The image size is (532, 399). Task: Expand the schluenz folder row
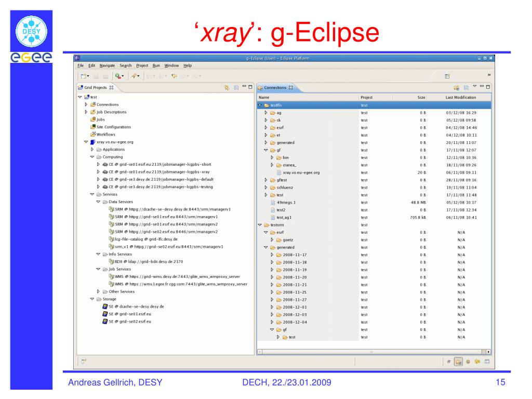coord(266,187)
